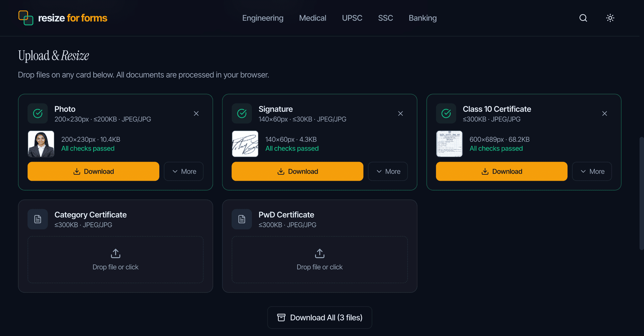644x336 pixels.
Task: Remove the uploaded Signature file
Action: [x=400, y=114]
